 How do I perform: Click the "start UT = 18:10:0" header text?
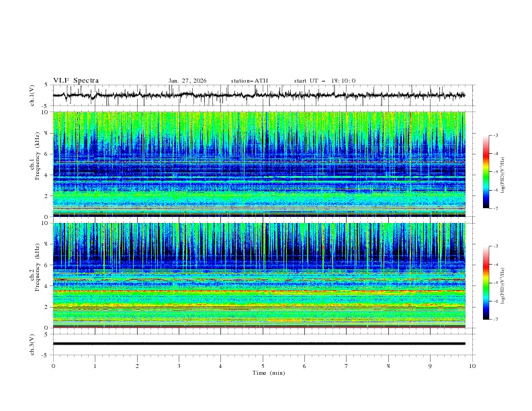[x=324, y=81]
